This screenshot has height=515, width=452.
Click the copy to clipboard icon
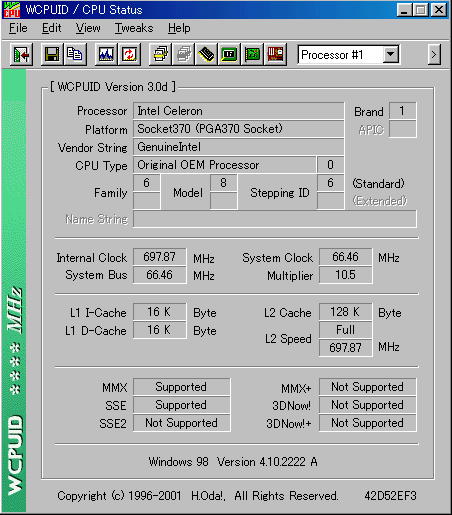pos(75,54)
